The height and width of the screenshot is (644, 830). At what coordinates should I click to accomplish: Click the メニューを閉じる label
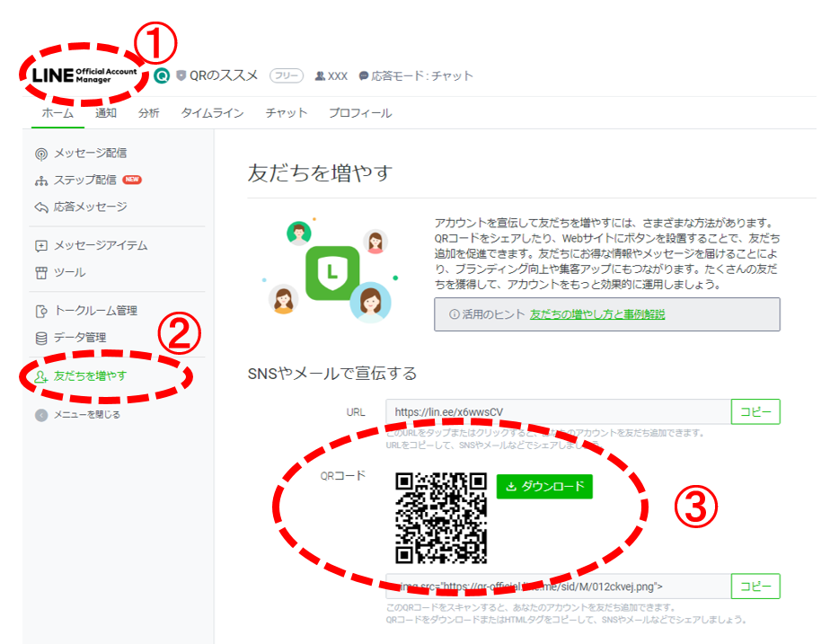(87, 415)
